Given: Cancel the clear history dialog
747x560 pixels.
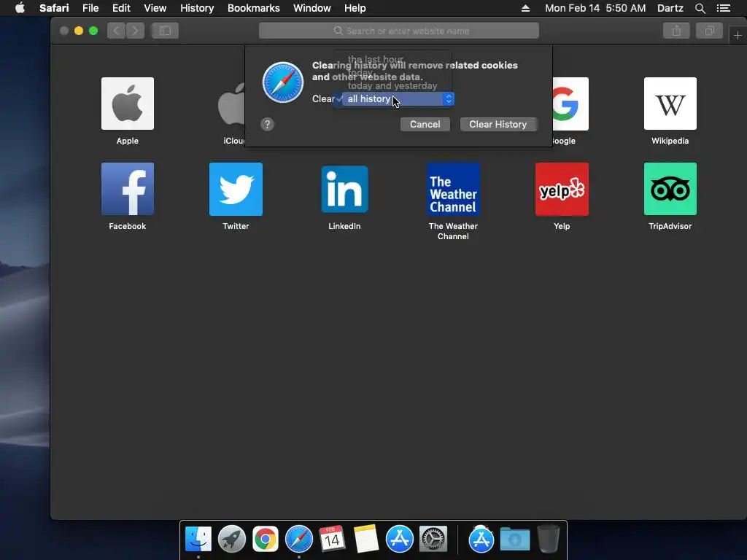Looking at the screenshot, I should (x=425, y=124).
